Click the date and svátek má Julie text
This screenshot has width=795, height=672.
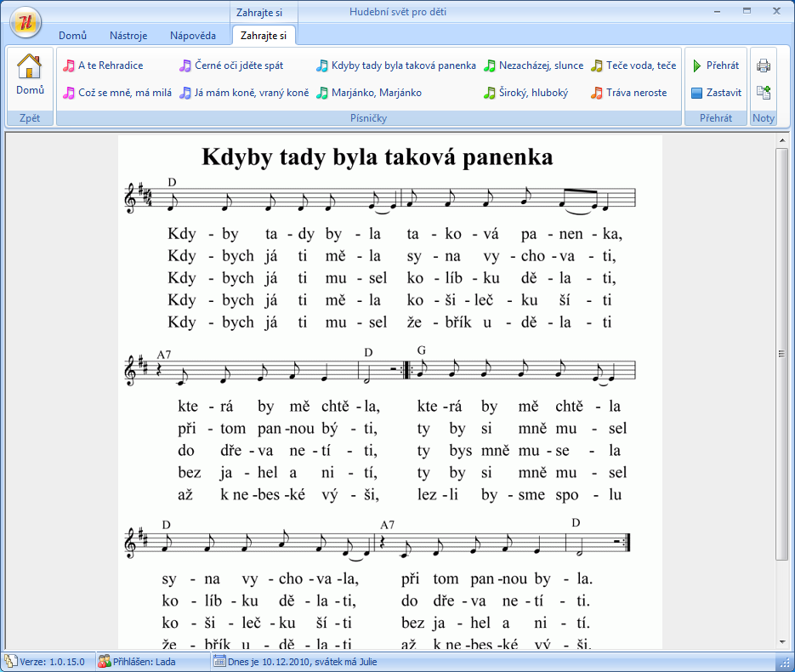click(303, 662)
